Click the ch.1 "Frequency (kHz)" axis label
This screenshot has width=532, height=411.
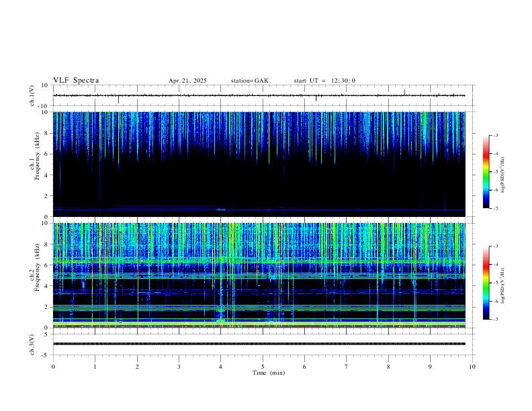point(38,156)
